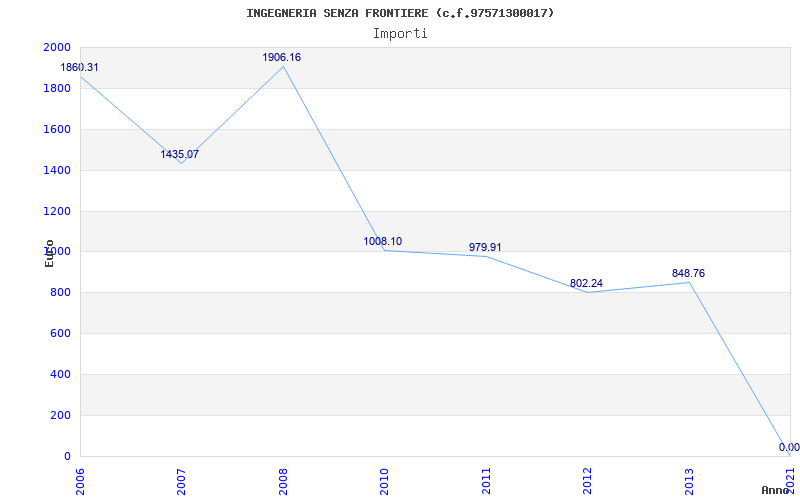Select x-axis year label 2006
Screen dimensions: 800x500
point(80,481)
